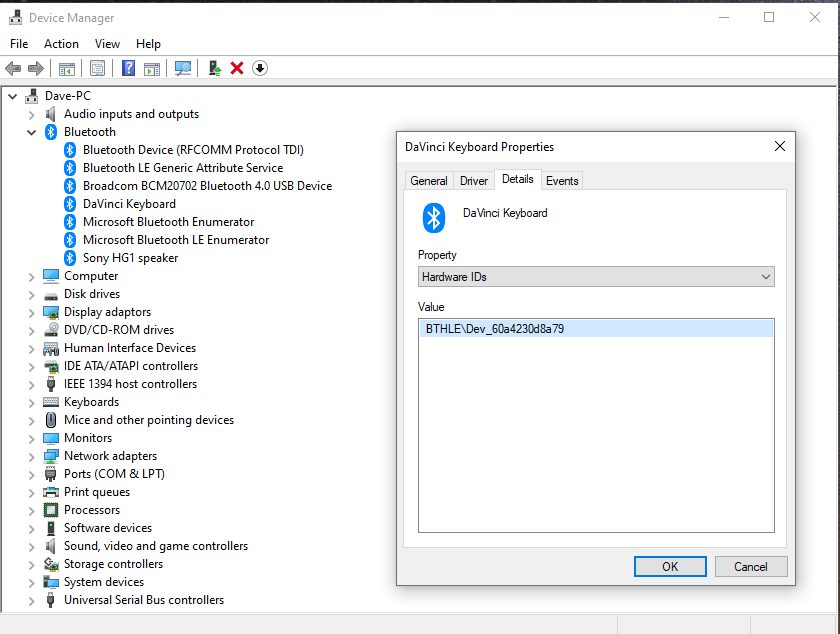Expand the Computer category
Screen dimensions: 840x634
31,277
